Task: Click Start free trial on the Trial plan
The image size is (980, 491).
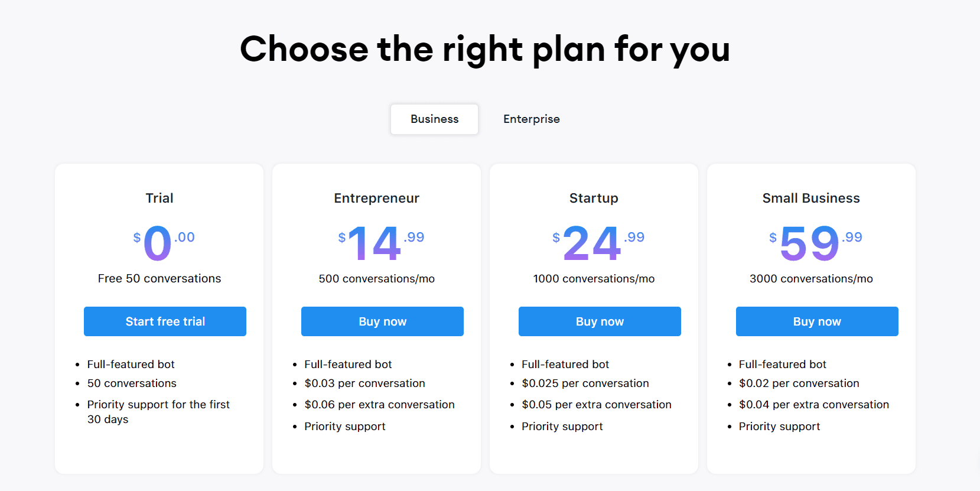Action: [x=165, y=321]
